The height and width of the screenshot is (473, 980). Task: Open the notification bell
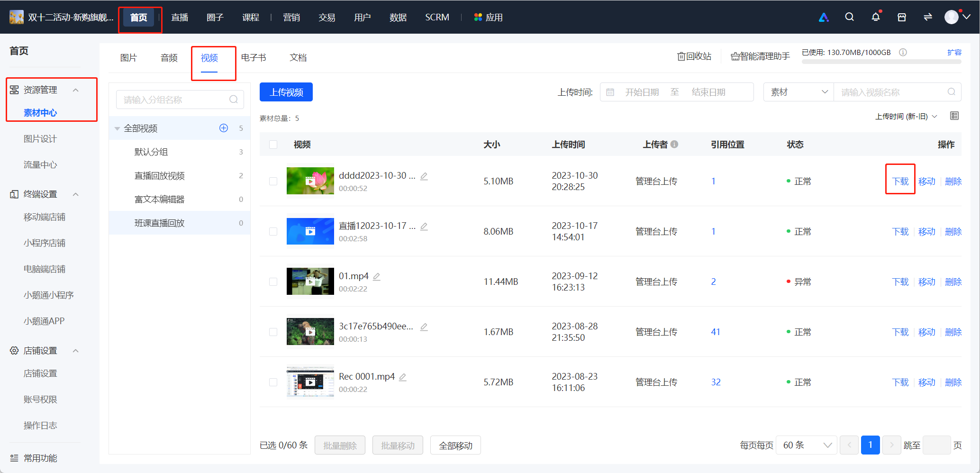875,17
